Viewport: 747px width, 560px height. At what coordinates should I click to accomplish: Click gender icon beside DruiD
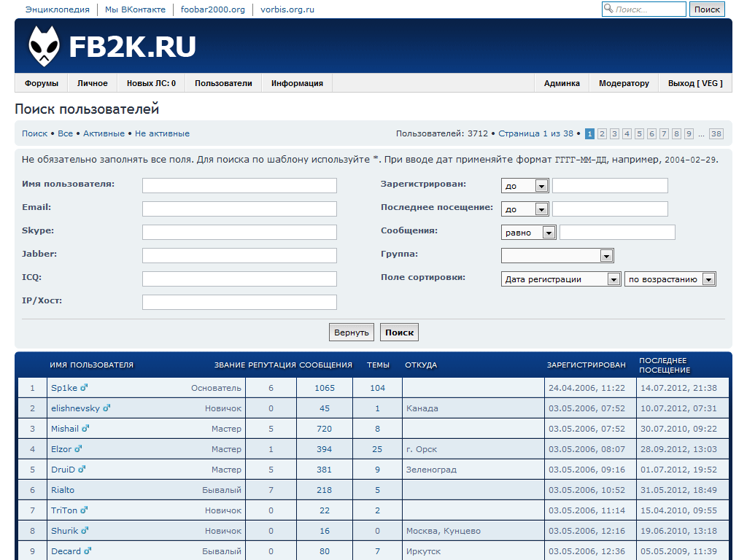(x=82, y=470)
